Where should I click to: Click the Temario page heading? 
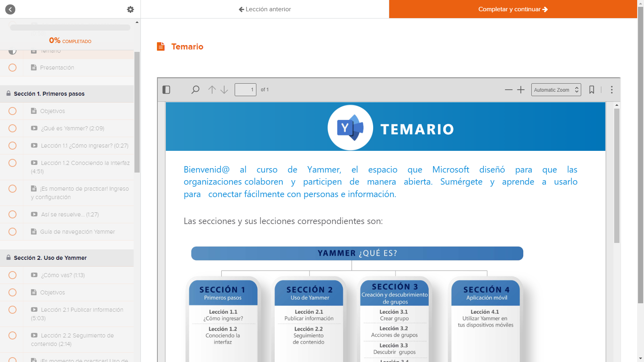187,47
